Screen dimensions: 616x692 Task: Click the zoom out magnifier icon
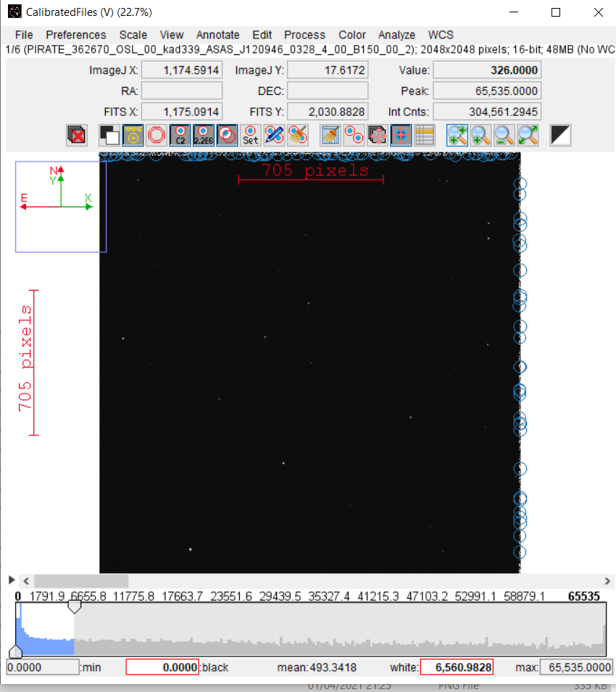(x=504, y=135)
